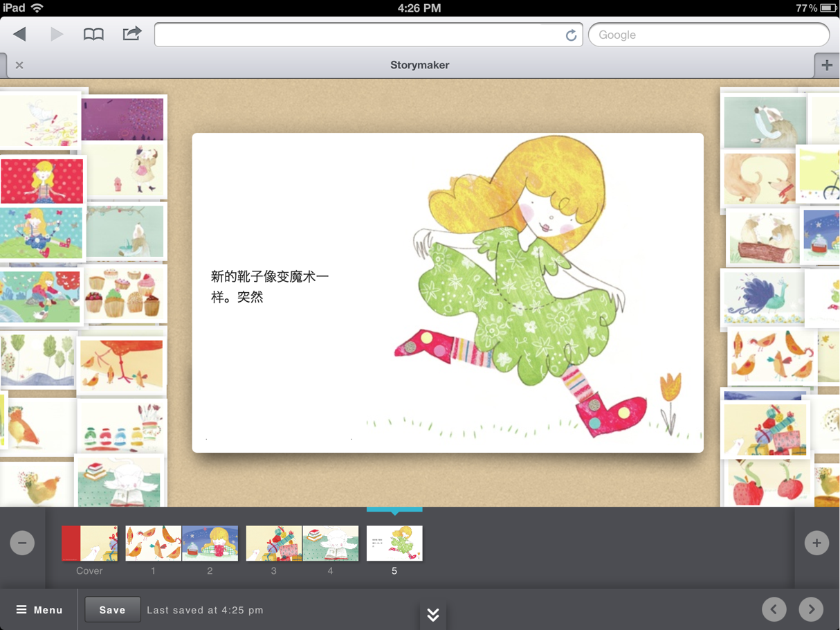Click the Google search field

click(709, 35)
